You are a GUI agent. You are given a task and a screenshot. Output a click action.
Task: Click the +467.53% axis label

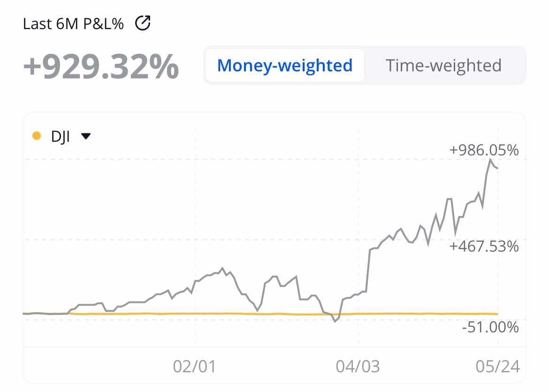click(484, 246)
